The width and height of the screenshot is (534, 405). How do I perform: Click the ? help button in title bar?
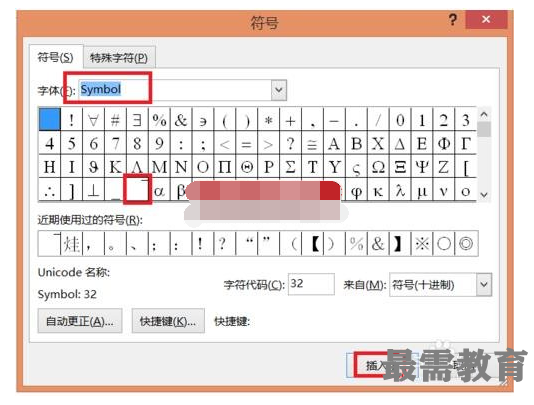452,20
